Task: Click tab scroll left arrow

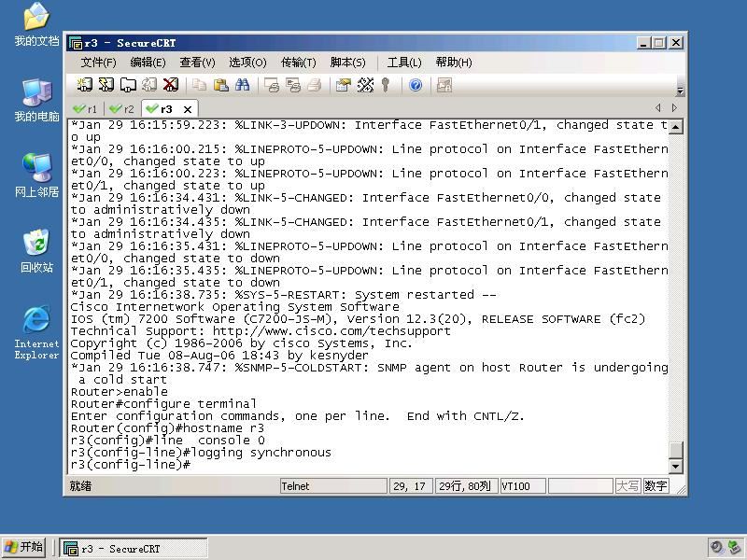Action: click(x=658, y=108)
